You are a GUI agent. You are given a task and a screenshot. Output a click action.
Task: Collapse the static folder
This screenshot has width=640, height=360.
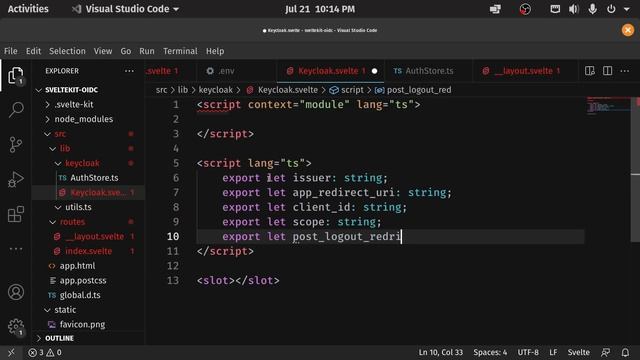(x=47, y=310)
